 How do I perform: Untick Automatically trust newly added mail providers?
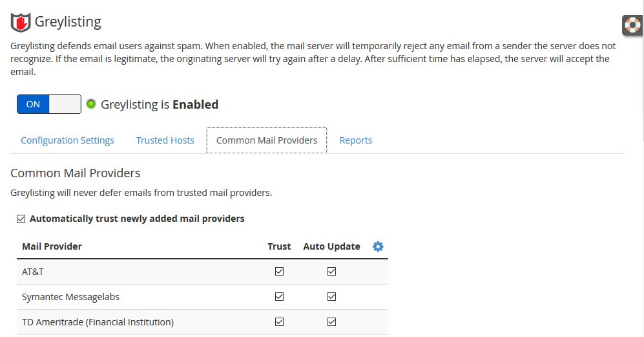pyautogui.click(x=21, y=219)
